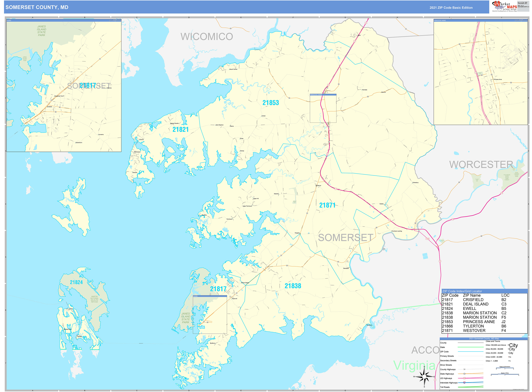Click the 'Mount Vernon' town label
Viewport: 532px width, 392px height.
click(233, 69)
